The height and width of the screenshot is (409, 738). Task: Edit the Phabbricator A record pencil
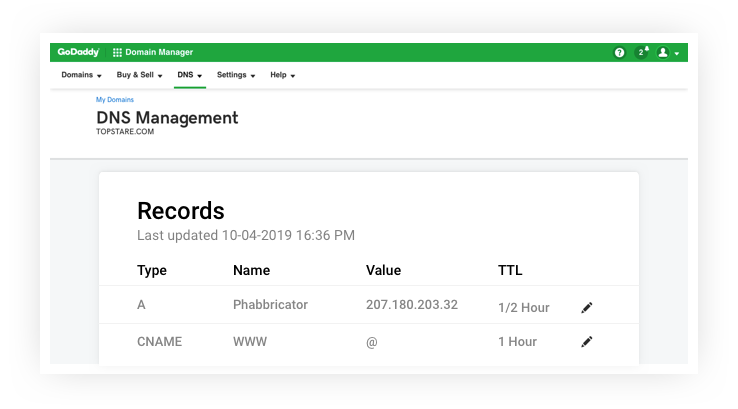click(x=586, y=307)
